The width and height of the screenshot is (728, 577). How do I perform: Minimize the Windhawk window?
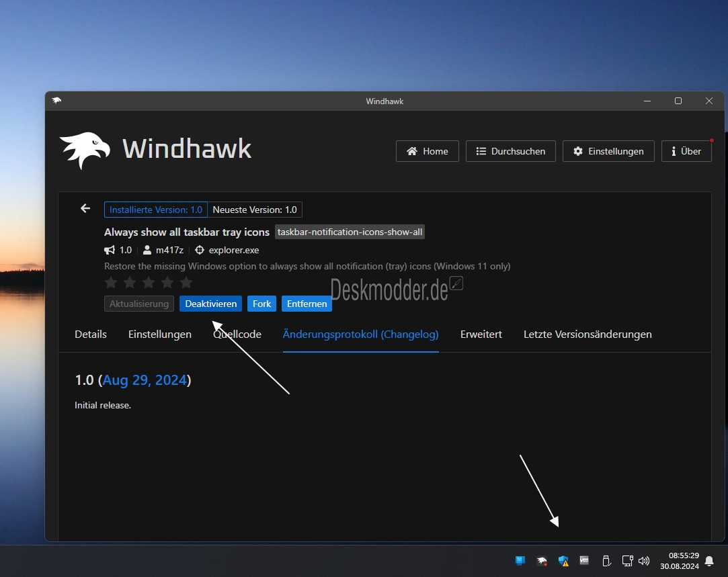click(x=647, y=101)
